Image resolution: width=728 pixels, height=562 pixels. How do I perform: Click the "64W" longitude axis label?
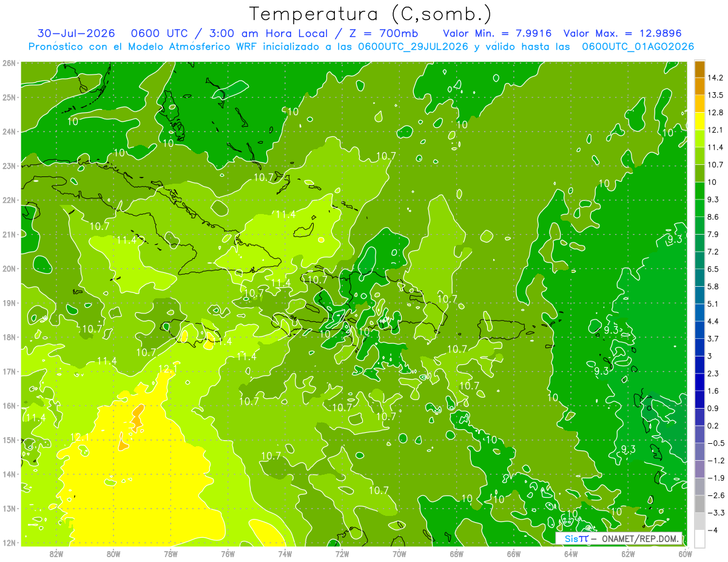pos(571,554)
